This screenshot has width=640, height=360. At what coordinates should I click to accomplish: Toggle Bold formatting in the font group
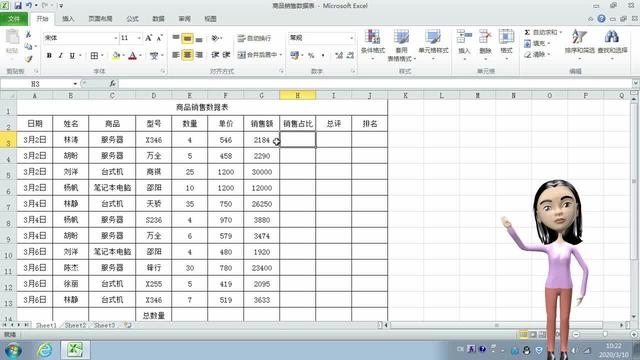point(49,55)
